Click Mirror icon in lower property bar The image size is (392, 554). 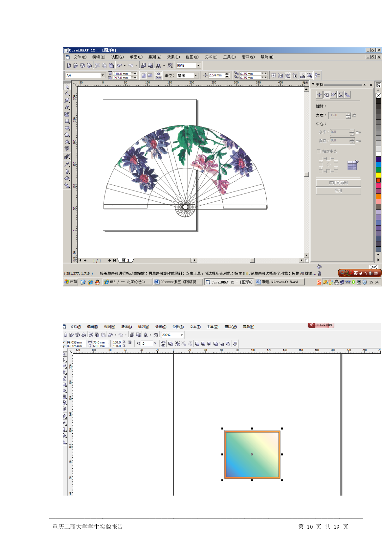163,344
